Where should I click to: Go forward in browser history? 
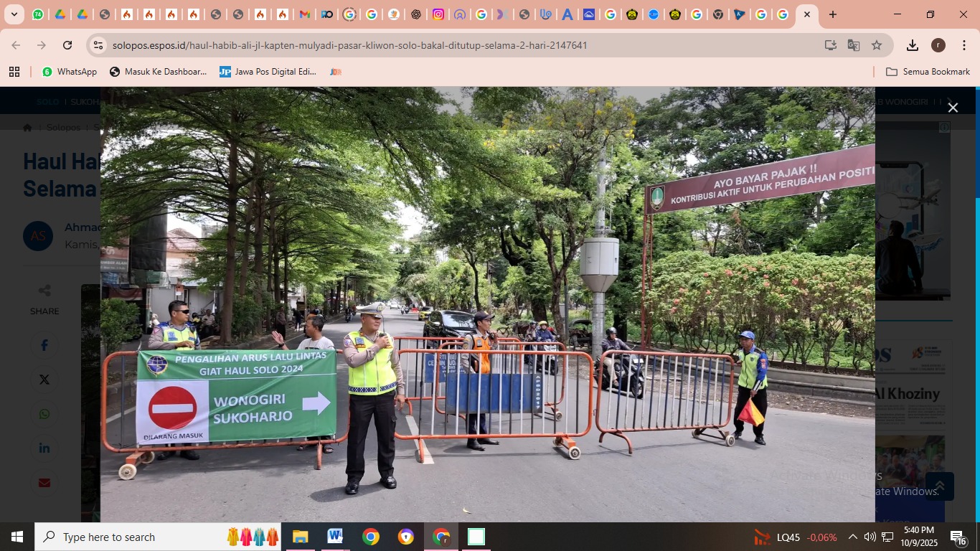[42, 45]
